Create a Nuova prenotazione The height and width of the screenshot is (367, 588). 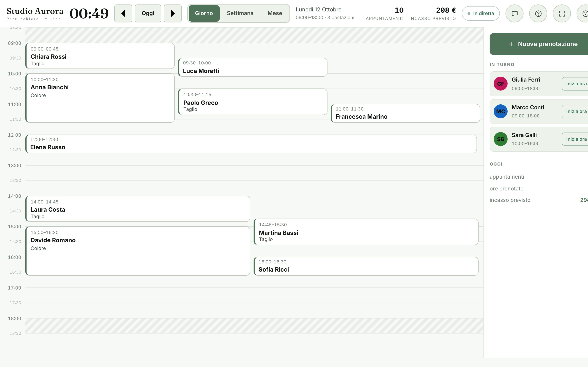coord(539,44)
